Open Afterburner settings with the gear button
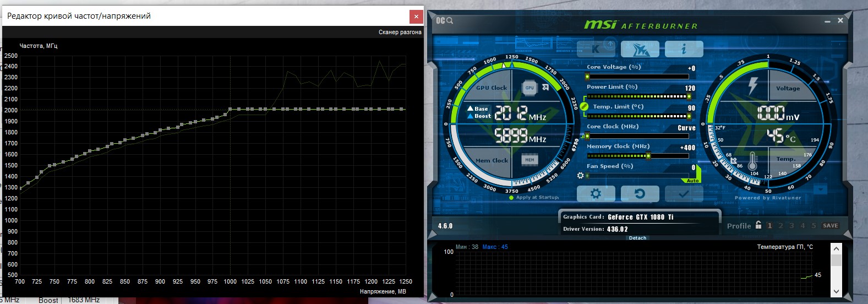868x304 pixels. coord(596,194)
